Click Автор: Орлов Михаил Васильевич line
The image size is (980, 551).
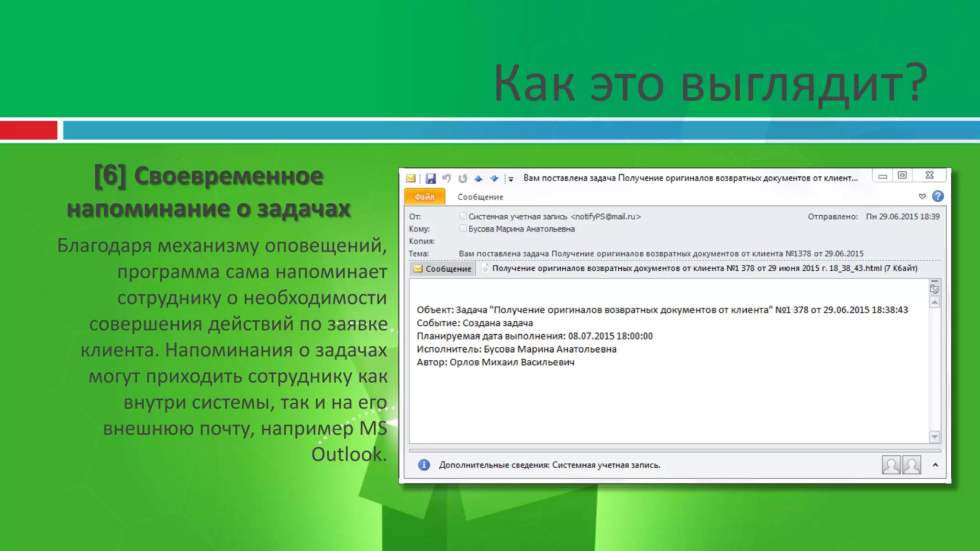coord(495,363)
